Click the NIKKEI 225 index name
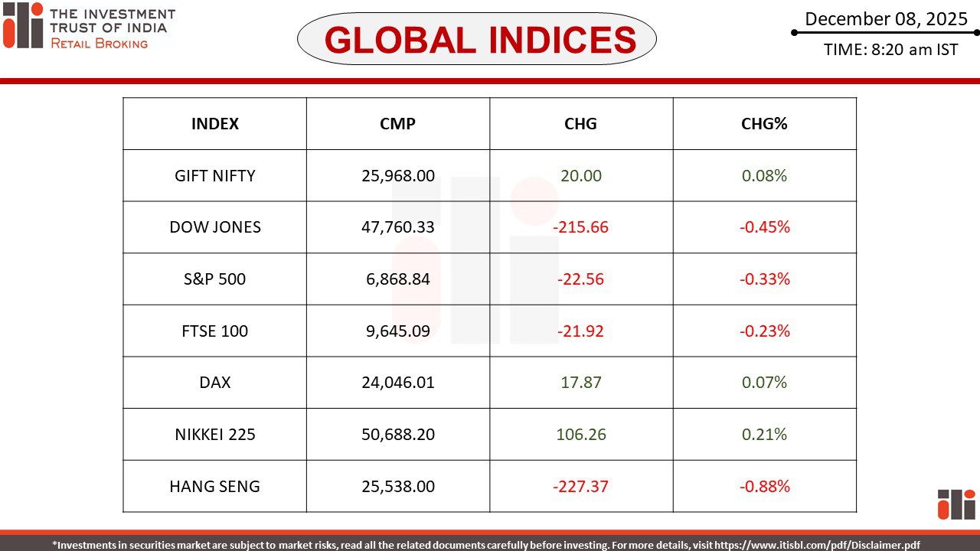980x551 pixels. pyautogui.click(x=214, y=435)
